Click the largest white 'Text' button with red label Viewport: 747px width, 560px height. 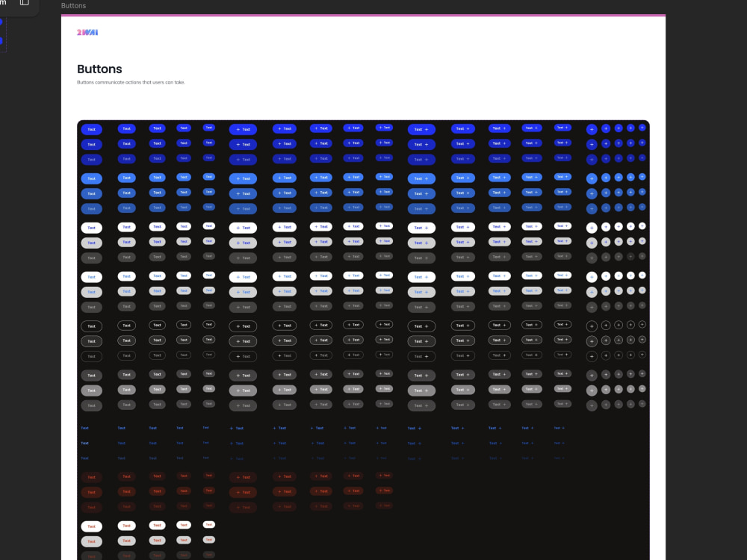coord(91,526)
